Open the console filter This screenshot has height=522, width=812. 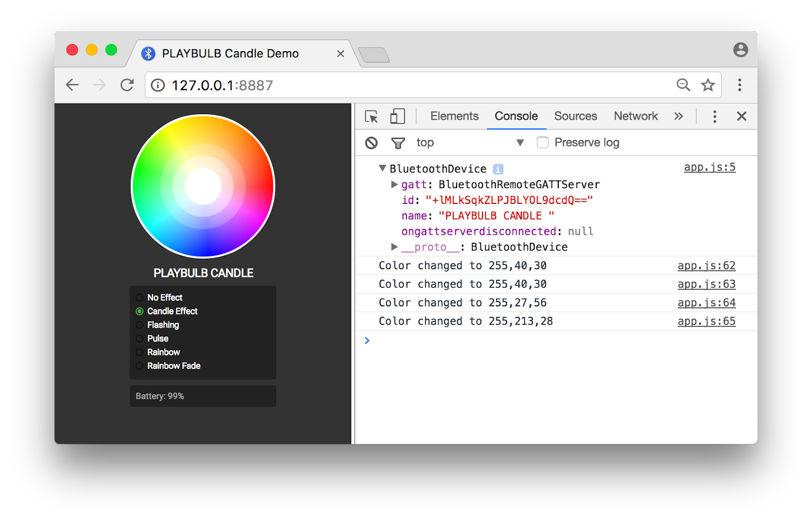click(398, 143)
